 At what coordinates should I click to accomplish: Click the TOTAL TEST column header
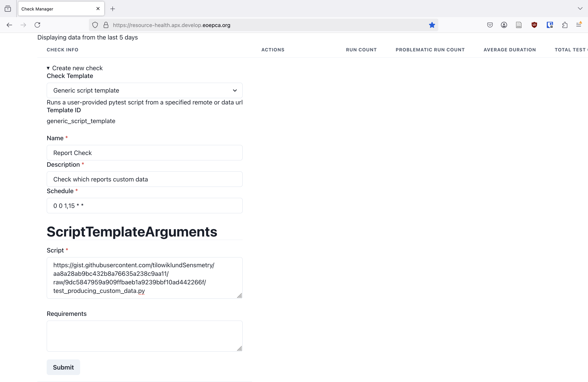[x=571, y=50]
